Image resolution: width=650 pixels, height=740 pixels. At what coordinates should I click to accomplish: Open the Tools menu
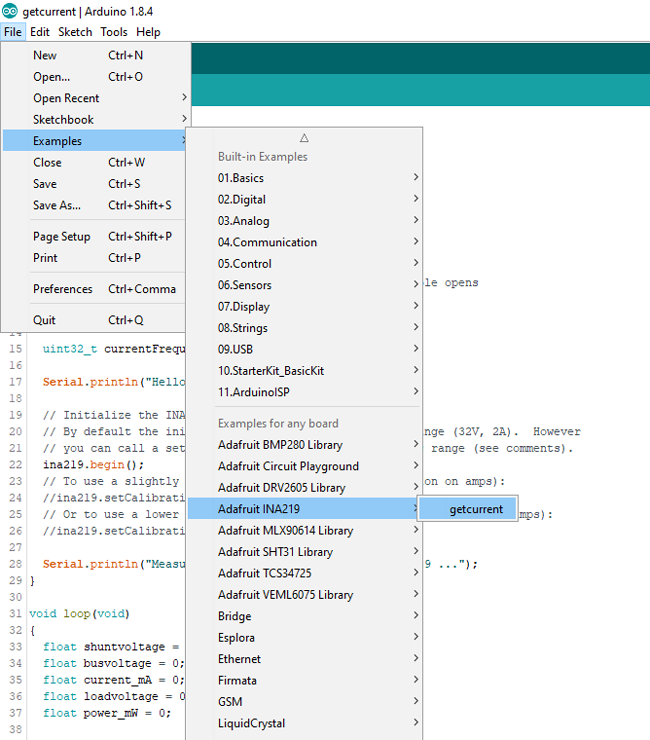114,32
